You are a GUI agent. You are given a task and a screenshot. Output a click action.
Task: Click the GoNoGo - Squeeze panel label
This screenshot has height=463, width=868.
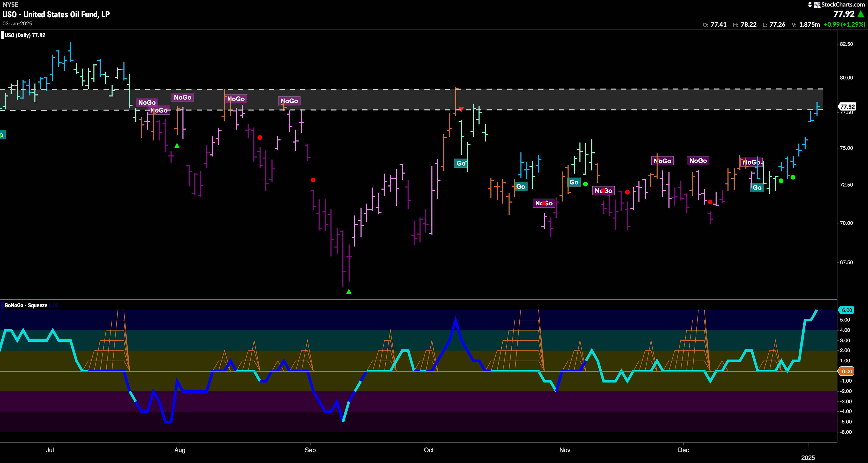click(x=26, y=305)
